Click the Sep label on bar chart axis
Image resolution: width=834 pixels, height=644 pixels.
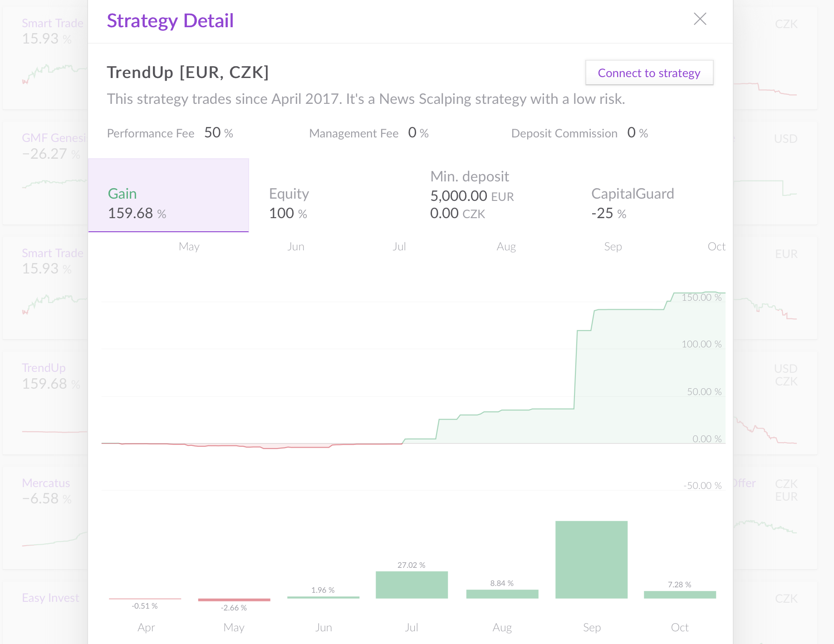tap(592, 628)
